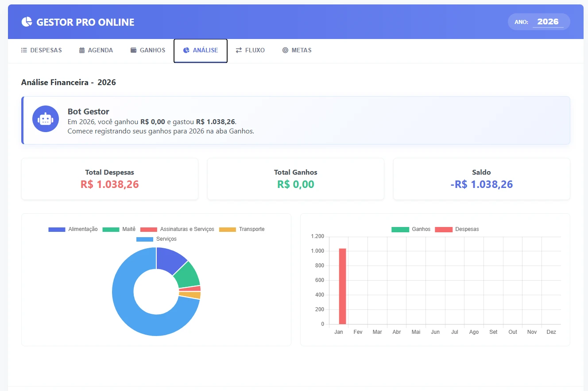Screen dimensions: 588x391
Task: Click the target icon beside Metas
Action: pyautogui.click(x=285, y=51)
